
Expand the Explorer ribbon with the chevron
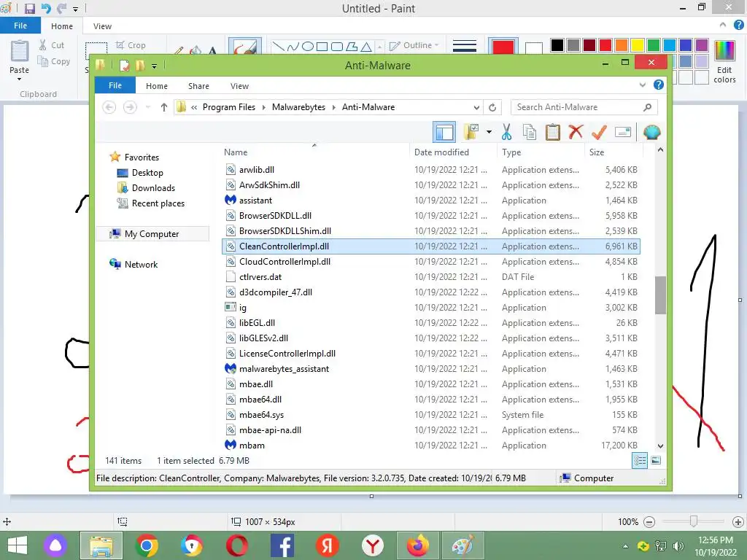(642, 85)
